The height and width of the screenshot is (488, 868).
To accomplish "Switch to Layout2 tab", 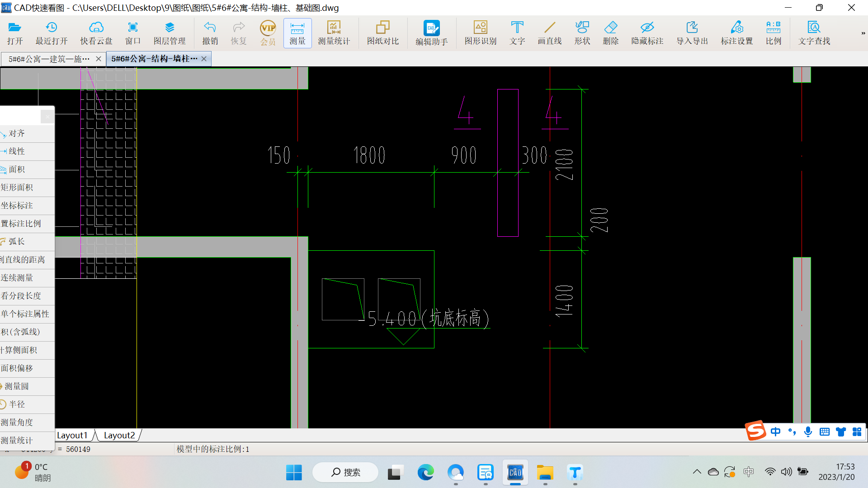I will tap(119, 435).
